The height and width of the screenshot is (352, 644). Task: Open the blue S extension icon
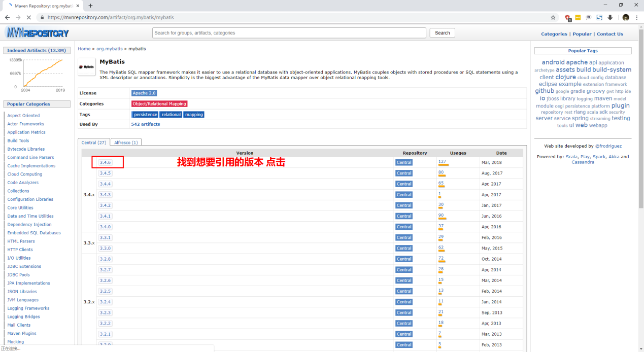599,17
